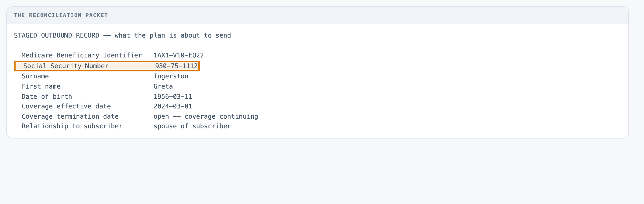Click the Coverage effective date label
This screenshot has height=204, width=644.
[x=66, y=106]
